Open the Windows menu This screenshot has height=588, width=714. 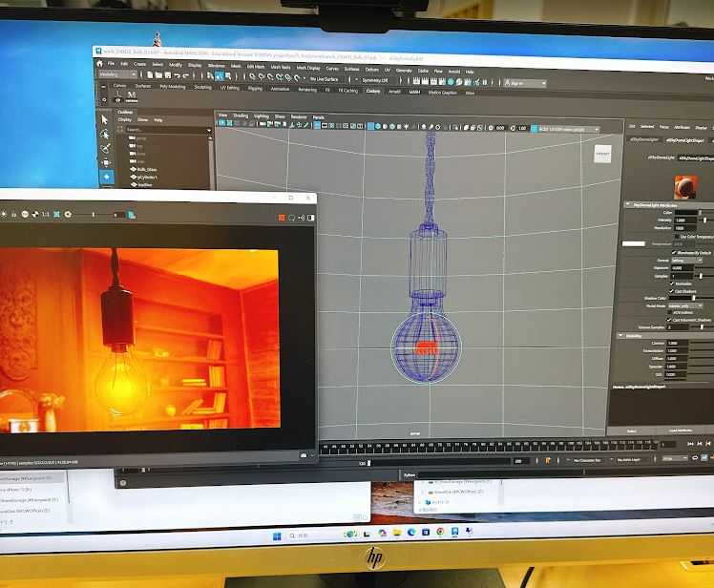(x=216, y=66)
